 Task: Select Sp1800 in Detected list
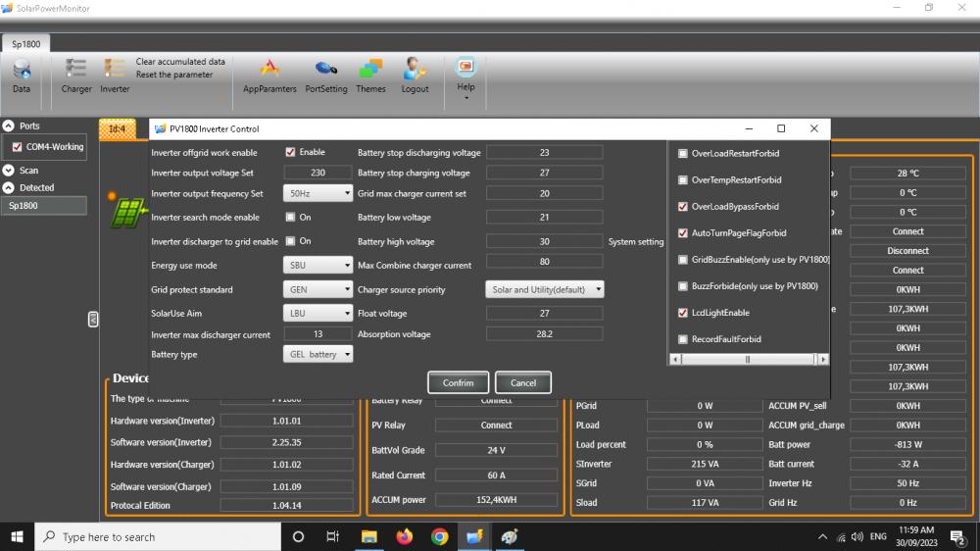coord(44,205)
